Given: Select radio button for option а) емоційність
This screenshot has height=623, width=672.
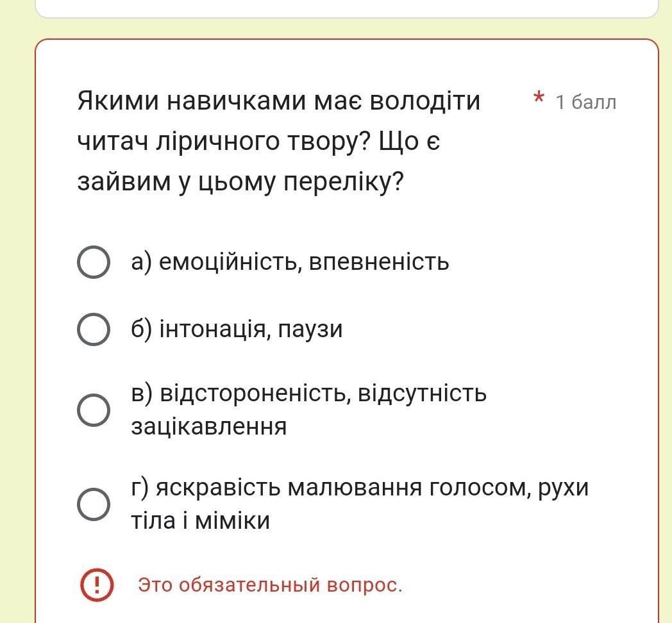Looking at the screenshot, I should [x=94, y=262].
